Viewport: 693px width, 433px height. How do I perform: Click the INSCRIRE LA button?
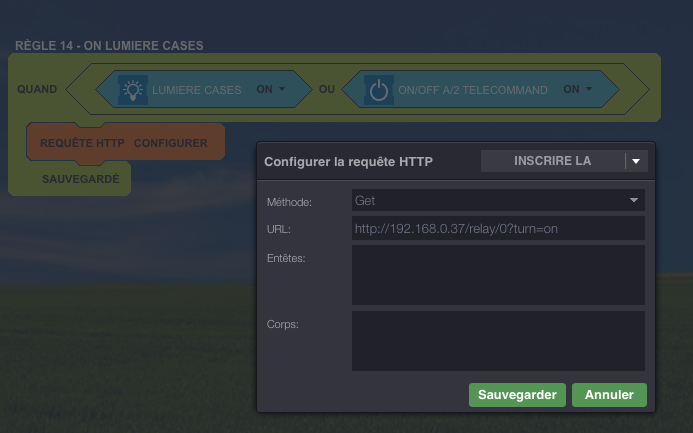pos(552,161)
